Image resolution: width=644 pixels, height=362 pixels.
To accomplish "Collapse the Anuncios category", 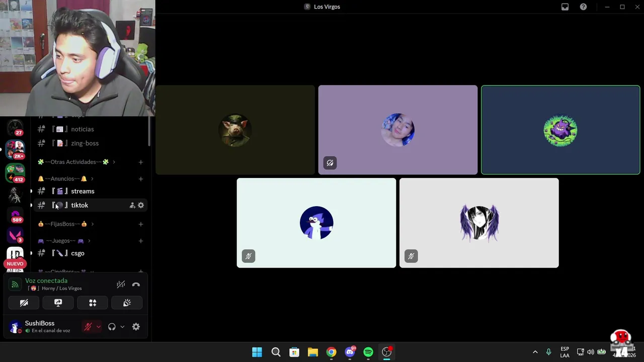I will click(x=65, y=178).
